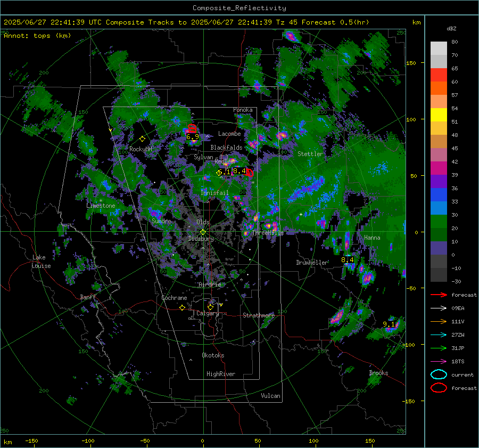Click the red 60-65 dBZ color swatch
The height and width of the screenshot is (448, 479).
pos(439,75)
